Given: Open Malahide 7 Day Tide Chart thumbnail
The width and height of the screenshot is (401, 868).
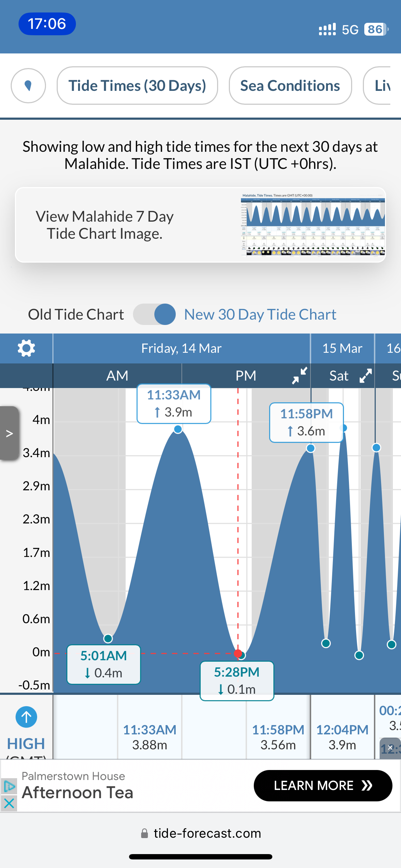Looking at the screenshot, I should [313, 224].
